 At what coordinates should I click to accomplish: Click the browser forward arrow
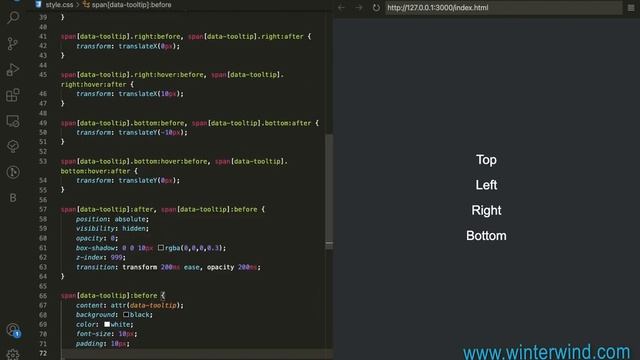(358, 7)
